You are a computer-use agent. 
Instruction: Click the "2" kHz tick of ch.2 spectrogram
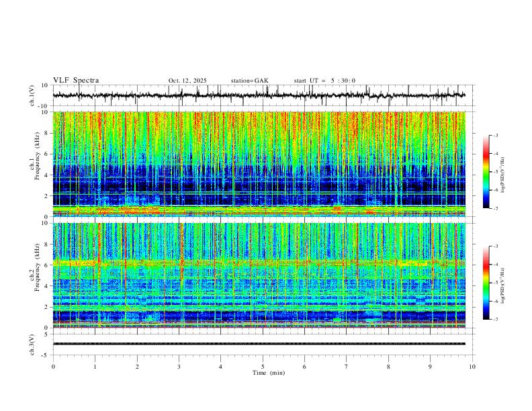(x=46, y=307)
